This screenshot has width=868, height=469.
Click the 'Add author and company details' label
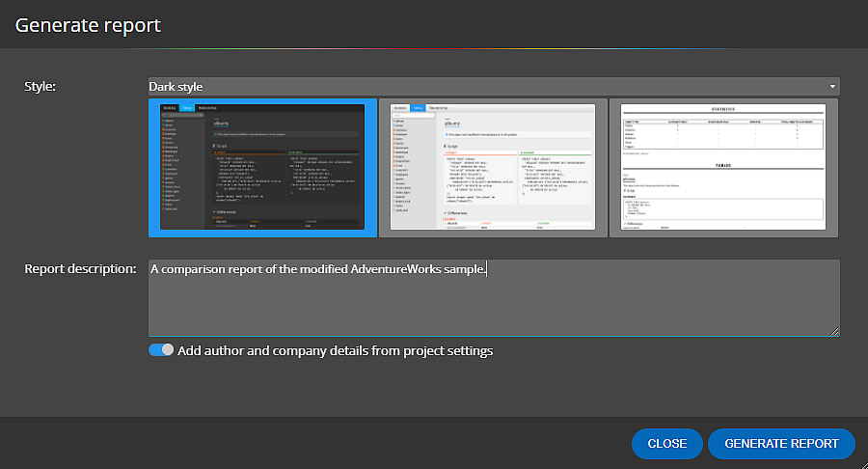click(x=335, y=350)
